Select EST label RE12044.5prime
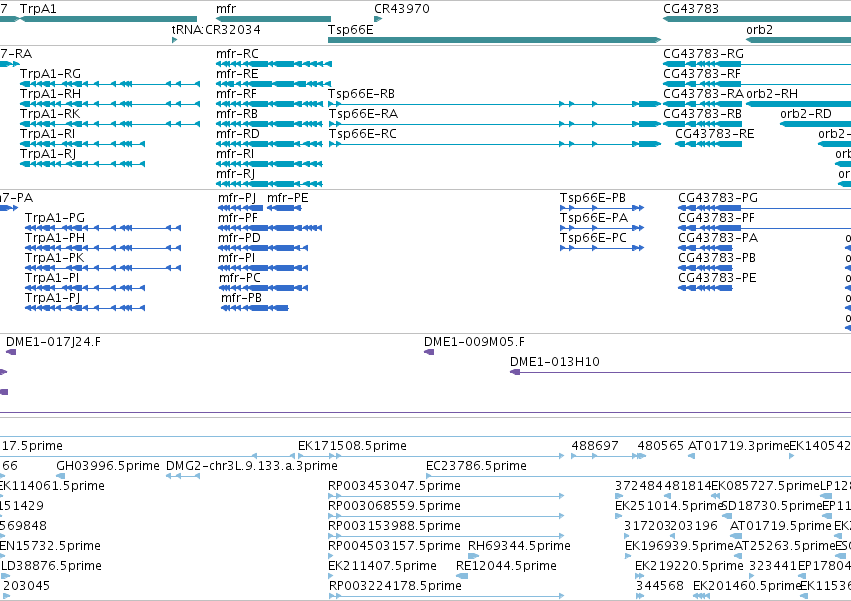The height and width of the screenshot is (601, 851). (506, 566)
